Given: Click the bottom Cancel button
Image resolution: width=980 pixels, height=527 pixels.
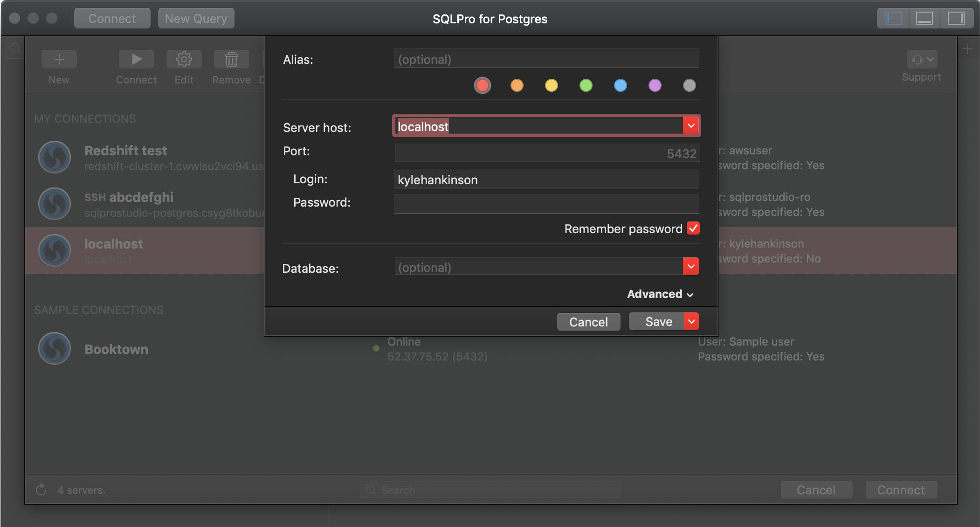Looking at the screenshot, I should pyautogui.click(x=816, y=490).
